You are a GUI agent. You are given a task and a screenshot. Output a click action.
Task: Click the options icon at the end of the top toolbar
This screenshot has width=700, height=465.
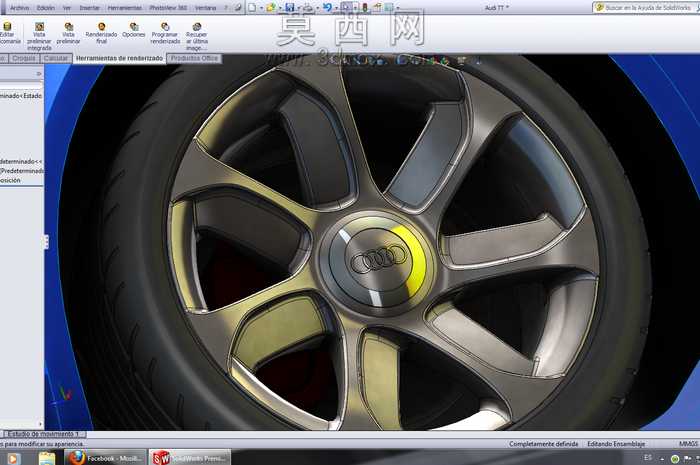click(389, 7)
